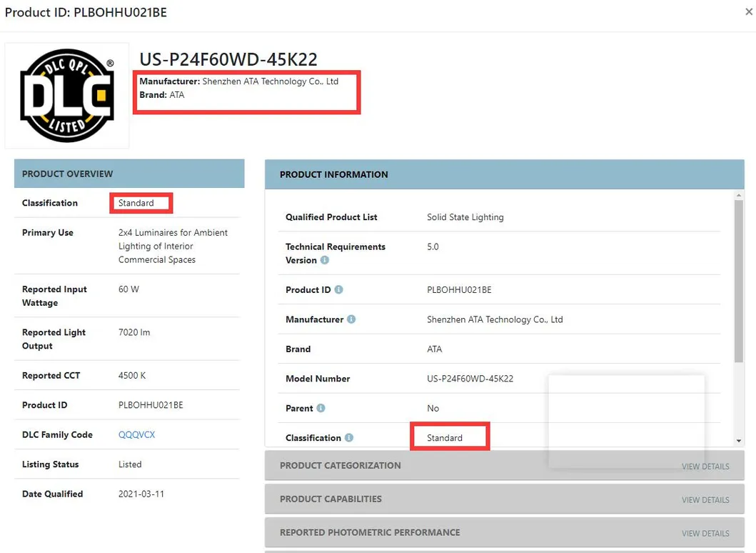
Task: Click the scrollbar down arrow in Product Information
Action: [739, 441]
